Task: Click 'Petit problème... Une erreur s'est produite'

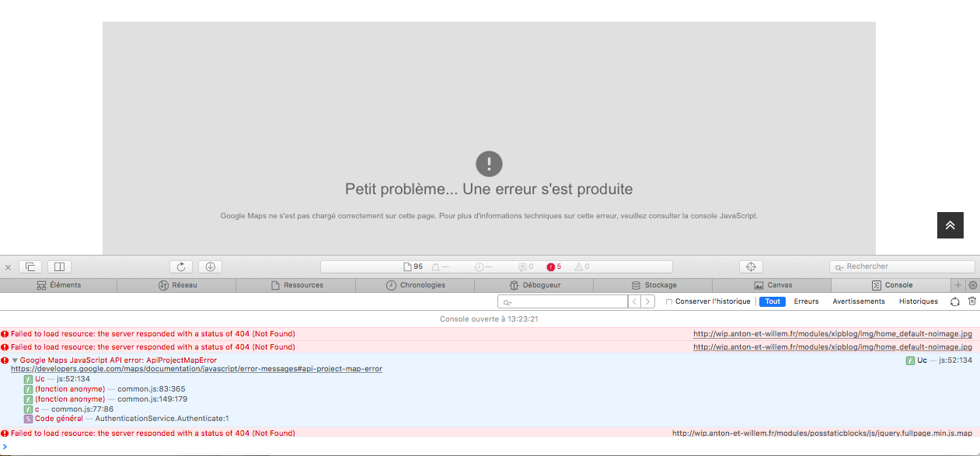Action: click(489, 189)
